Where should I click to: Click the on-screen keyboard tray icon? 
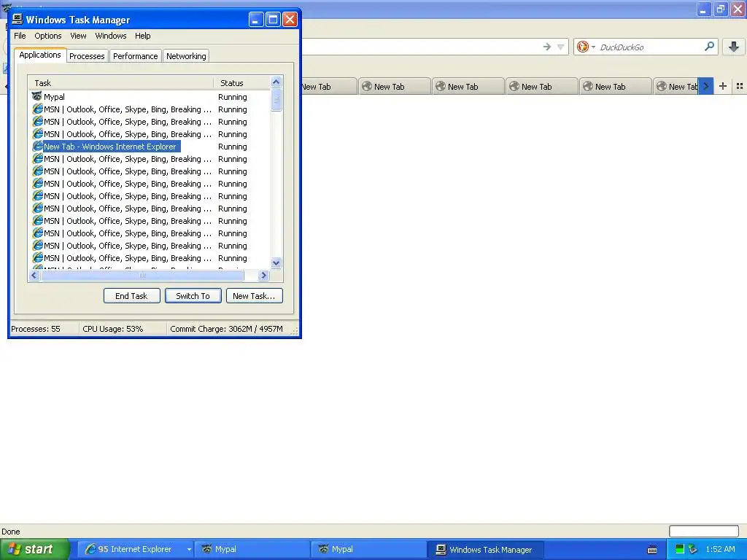[652, 550]
